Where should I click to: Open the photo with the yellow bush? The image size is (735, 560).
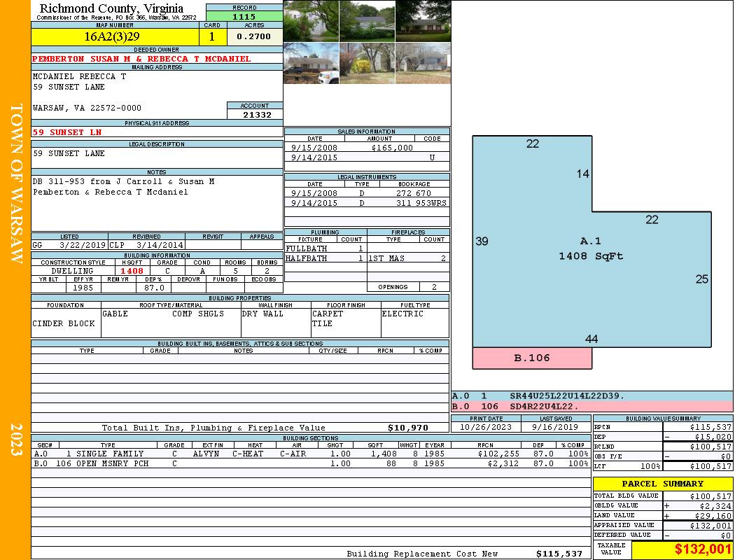click(367, 63)
